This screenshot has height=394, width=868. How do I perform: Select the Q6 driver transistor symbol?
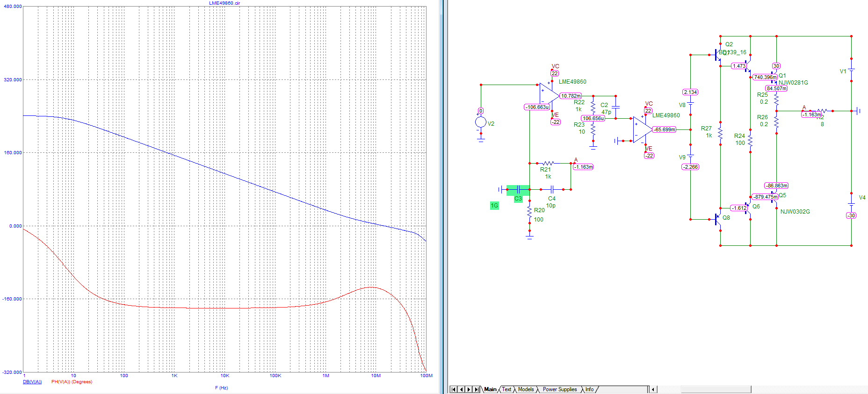tap(747, 208)
